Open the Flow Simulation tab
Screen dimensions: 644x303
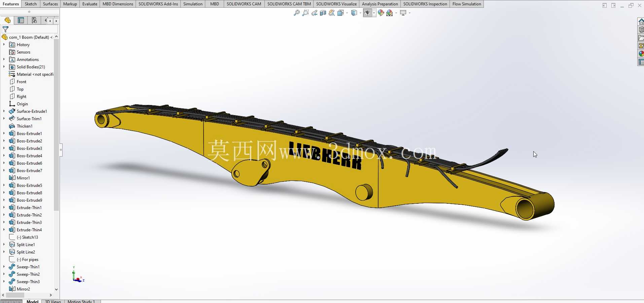(x=467, y=4)
